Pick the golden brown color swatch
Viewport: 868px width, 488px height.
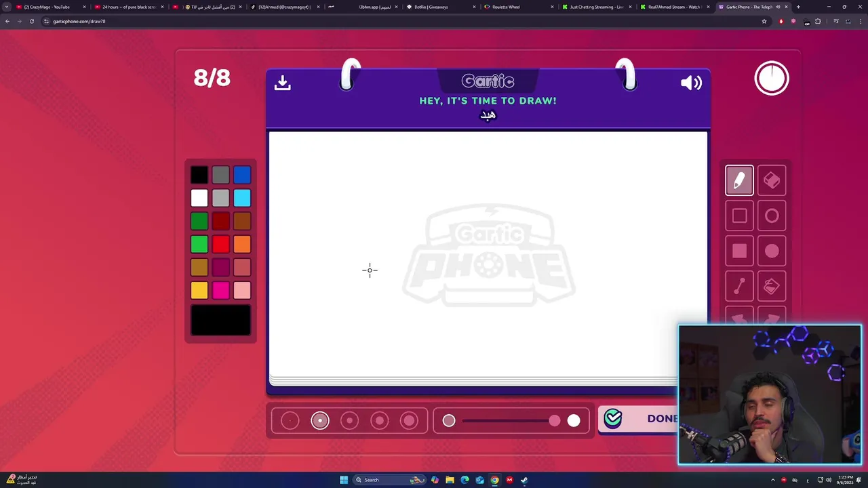pyautogui.click(x=199, y=267)
